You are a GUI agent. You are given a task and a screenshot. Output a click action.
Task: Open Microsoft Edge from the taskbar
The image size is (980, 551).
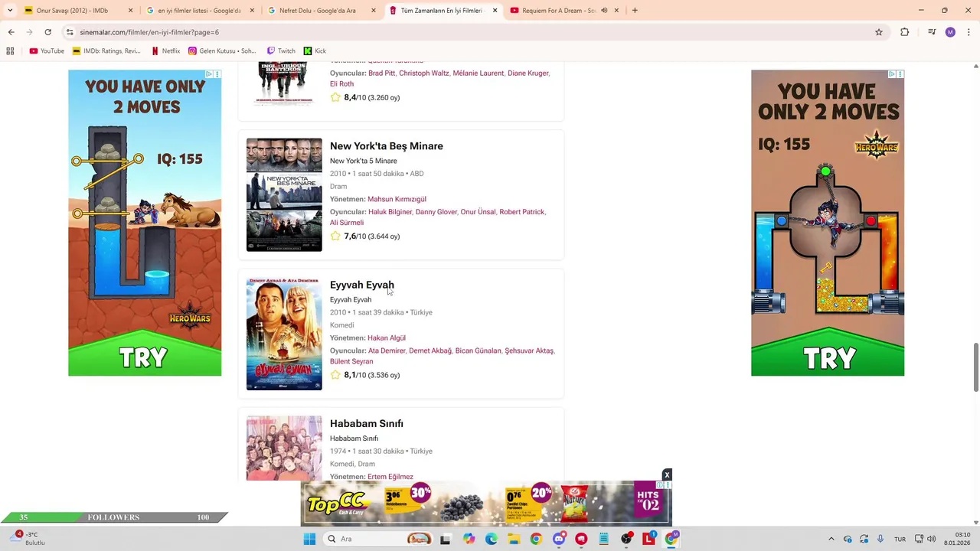[492, 539]
